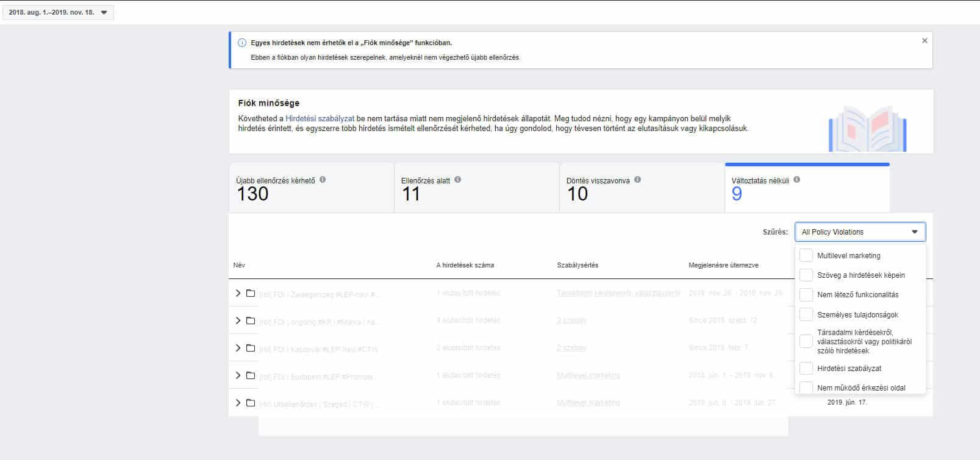This screenshot has height=460, width=980.
Task: Switch to the Ellenőrzés alatt tab
Action: [476, 188]
